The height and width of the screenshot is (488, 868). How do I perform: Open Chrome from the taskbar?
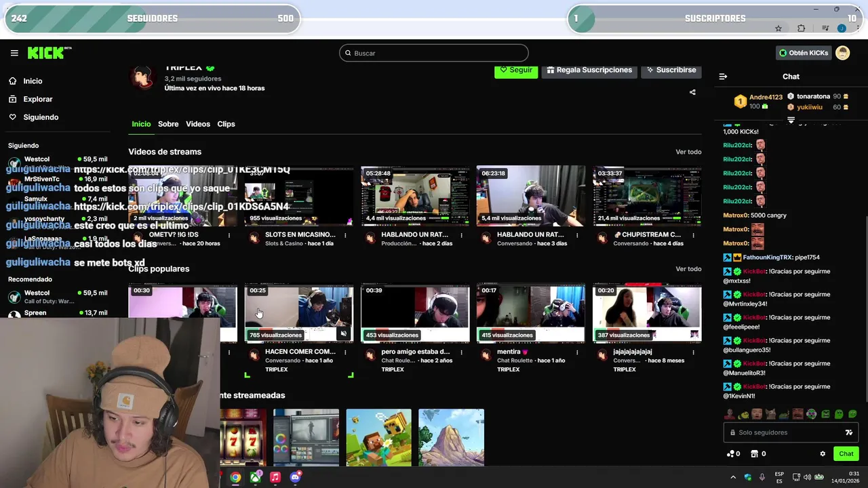pos(235,477)
